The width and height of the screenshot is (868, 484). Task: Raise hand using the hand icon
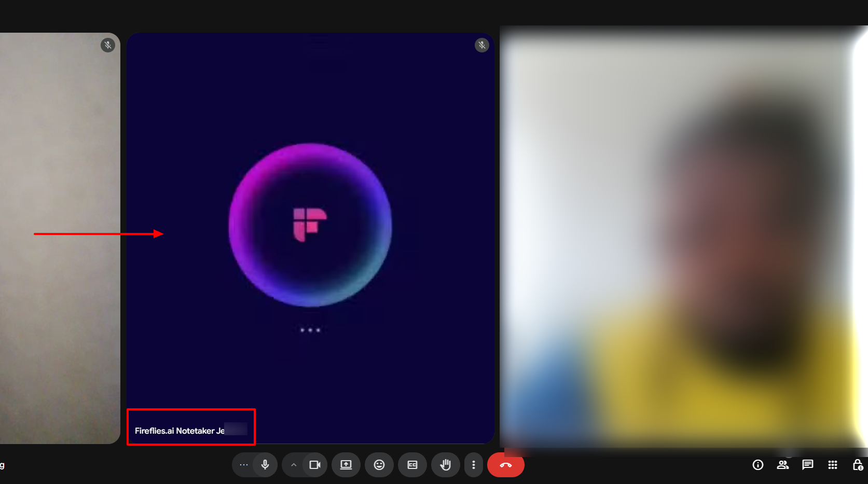pyautogui.click(x=446, y=465)
